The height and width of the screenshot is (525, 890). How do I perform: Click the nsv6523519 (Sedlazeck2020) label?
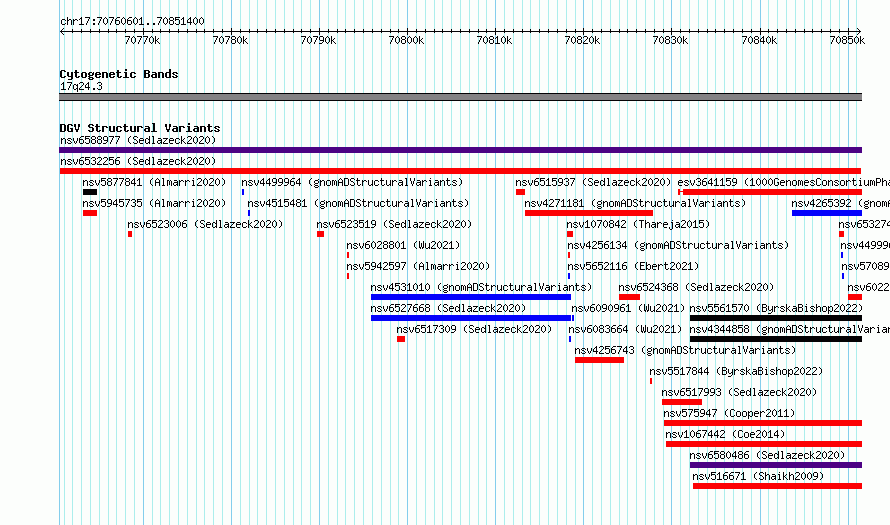[394, 224]
